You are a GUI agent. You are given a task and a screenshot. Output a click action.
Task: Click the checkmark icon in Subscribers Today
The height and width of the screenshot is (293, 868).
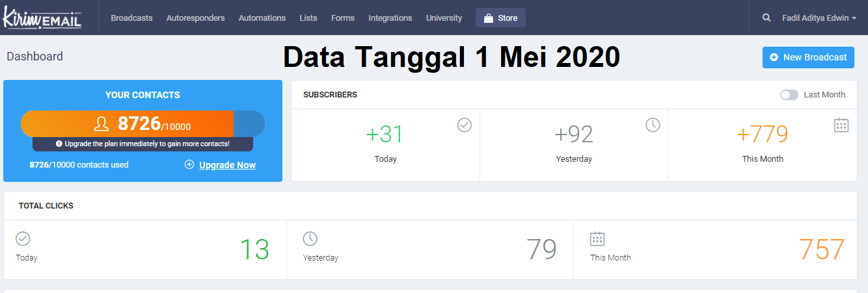(x=464, y=125)
